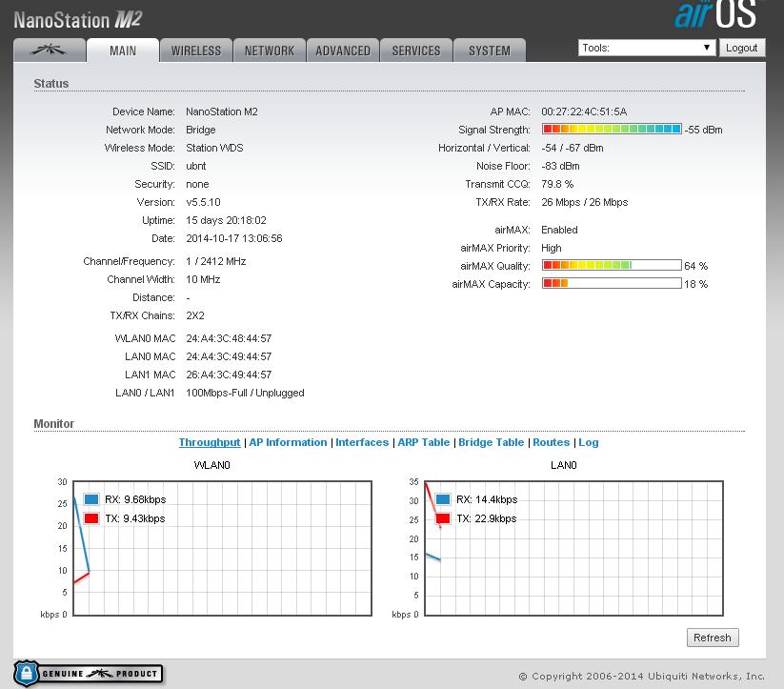Click the red TX legend swatch in LAN0 chart
The height and width of the screenshot is (689, 784).
pos(443,518)
